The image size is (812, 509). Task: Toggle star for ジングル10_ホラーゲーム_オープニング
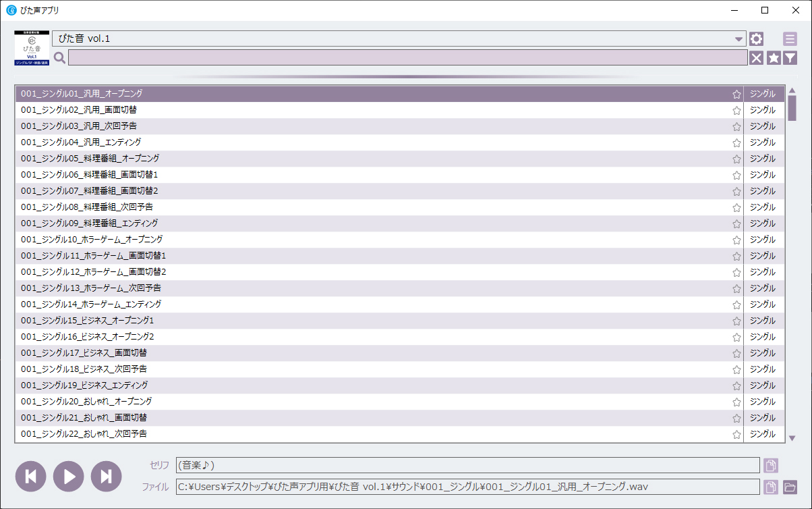736,240
